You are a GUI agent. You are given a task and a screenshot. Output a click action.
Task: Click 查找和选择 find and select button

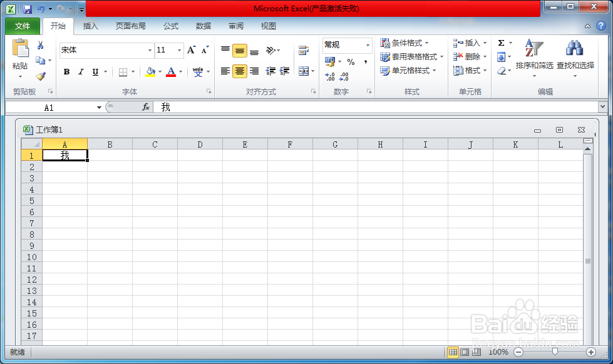tap(575, 58)
